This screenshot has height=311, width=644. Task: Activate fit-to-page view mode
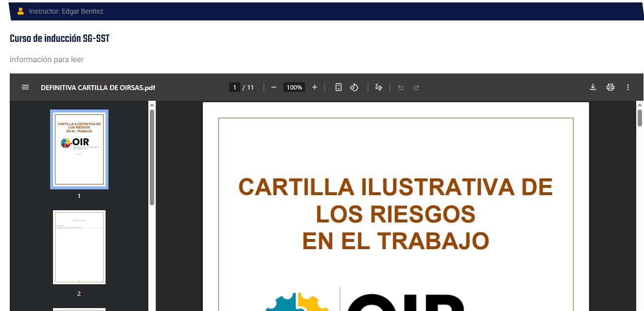339,87
